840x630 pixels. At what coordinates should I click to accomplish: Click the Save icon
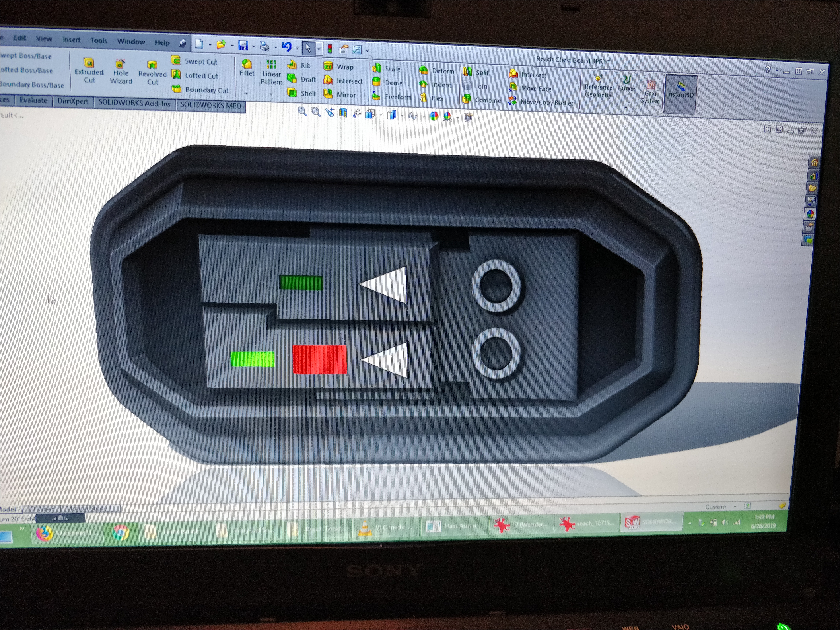[x=243, y=46]
